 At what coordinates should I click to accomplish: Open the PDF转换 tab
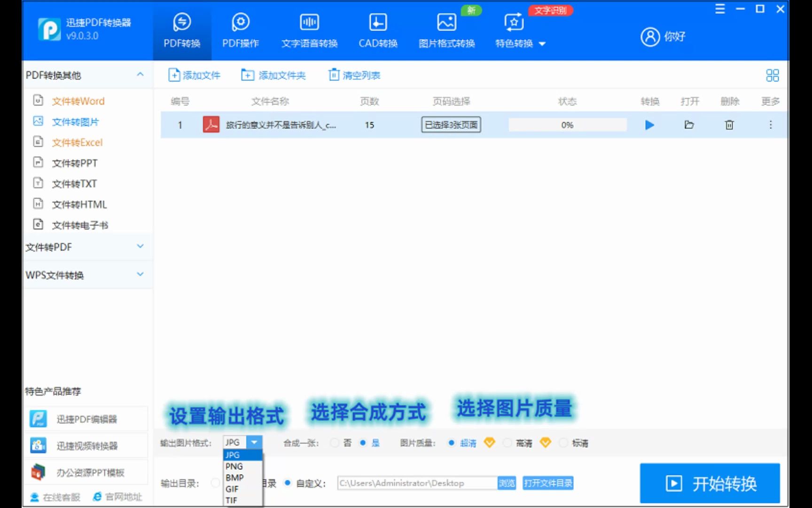tap(182, 31)
